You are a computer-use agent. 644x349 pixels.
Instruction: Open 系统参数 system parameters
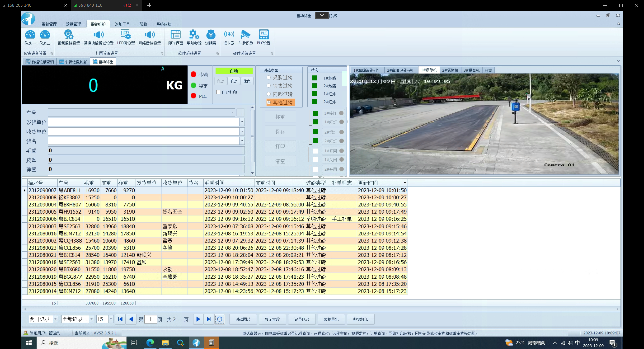point(194,37)
